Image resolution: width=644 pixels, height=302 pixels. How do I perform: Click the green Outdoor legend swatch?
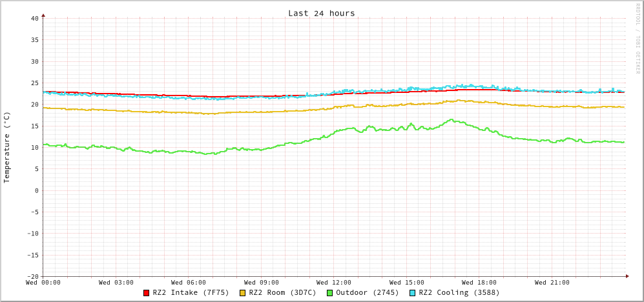click(x=329, y=293)
